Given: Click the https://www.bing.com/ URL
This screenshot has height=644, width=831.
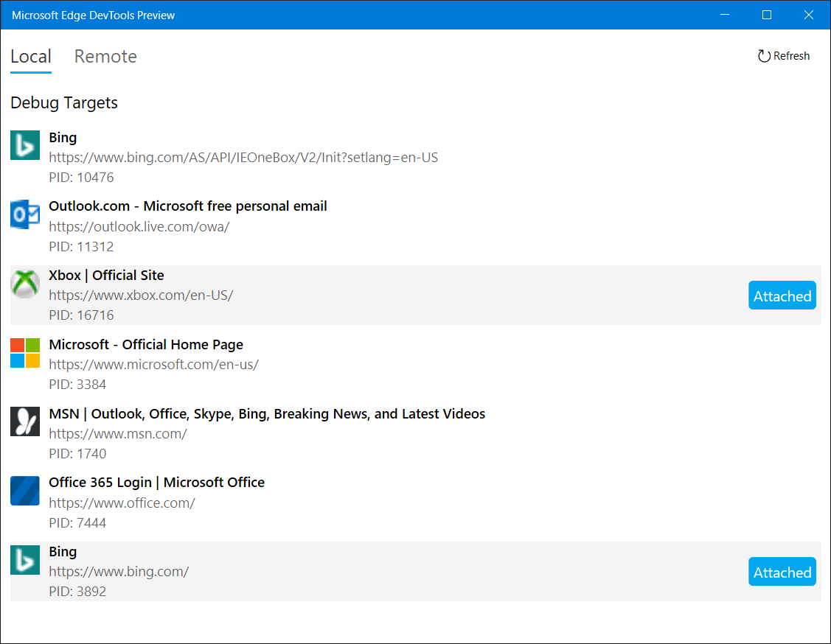Looking at the screenshot, I should (x=119, y=572).
